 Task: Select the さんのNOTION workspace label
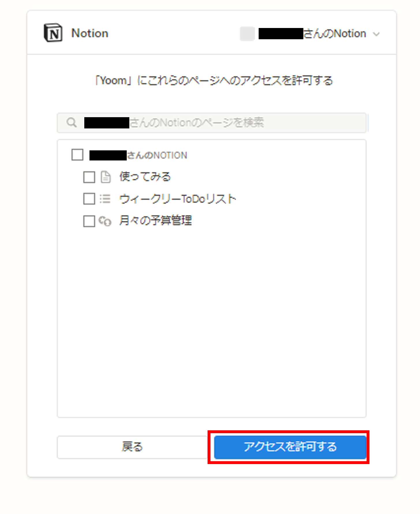click(139, 155)
